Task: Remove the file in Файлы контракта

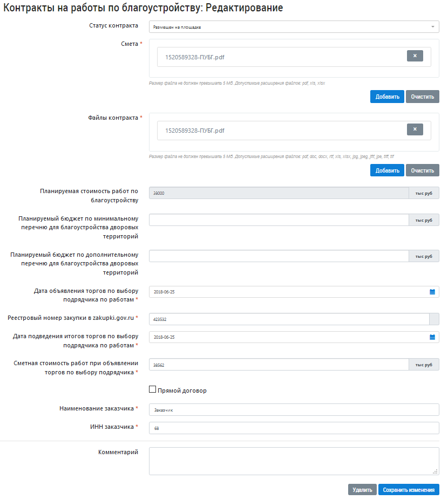Action: click(x=415, y=129)
